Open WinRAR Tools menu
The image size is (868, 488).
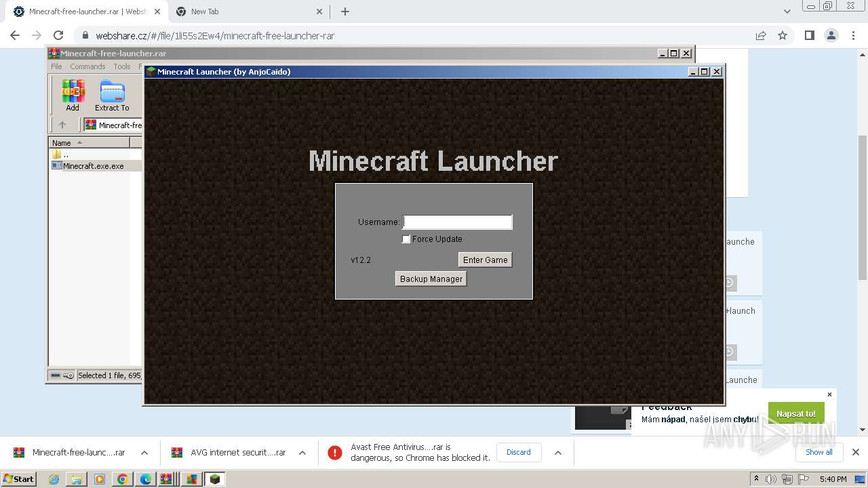[x=122, y=66]
